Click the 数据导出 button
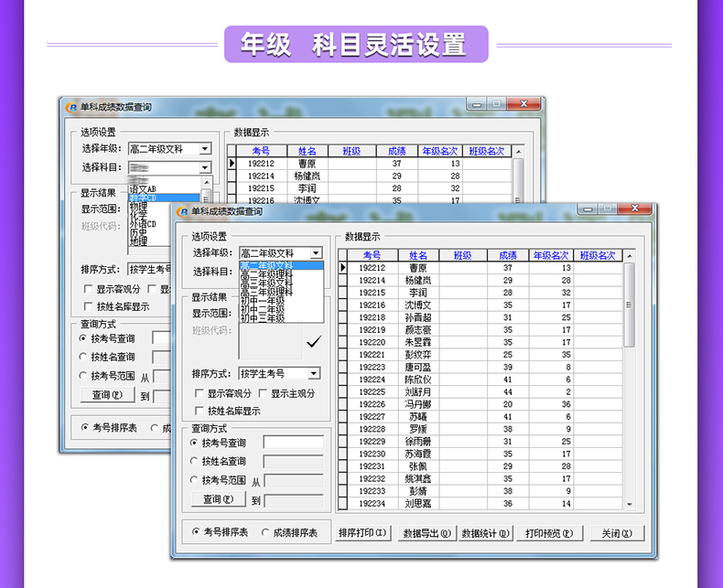The width and height of the screenshot is (723, 588). pos(426,533)
